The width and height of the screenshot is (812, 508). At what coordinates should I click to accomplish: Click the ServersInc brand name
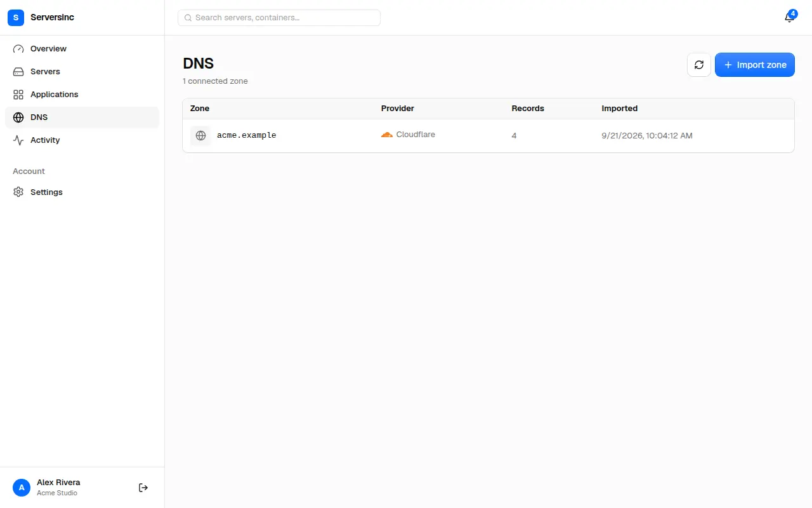coord(52,18)
